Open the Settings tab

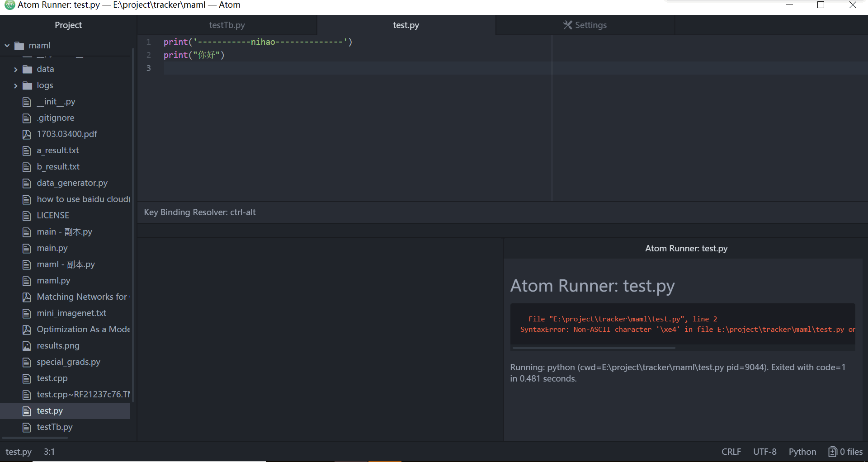point(585,25)
